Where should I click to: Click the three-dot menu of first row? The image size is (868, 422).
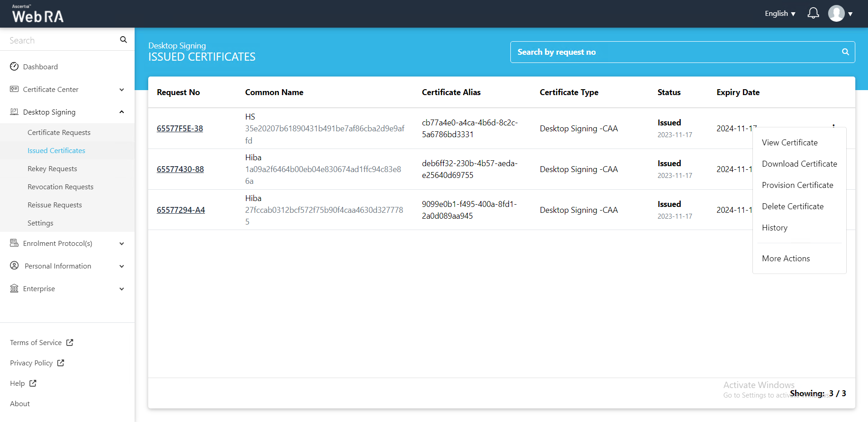834,125
